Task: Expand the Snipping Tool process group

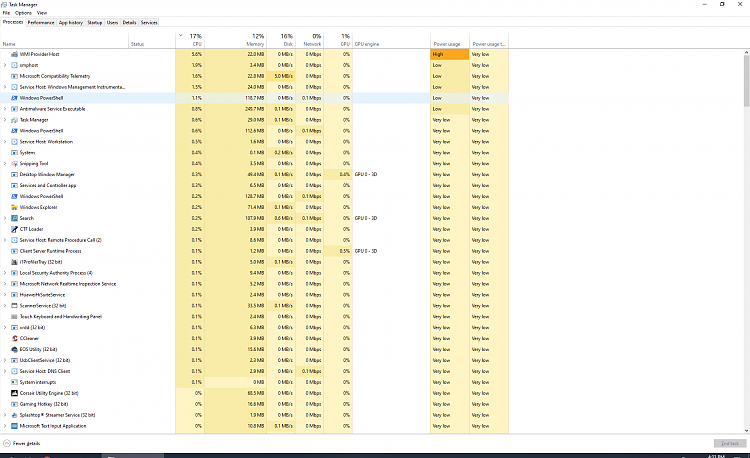Action: click(x=5, y=164)
